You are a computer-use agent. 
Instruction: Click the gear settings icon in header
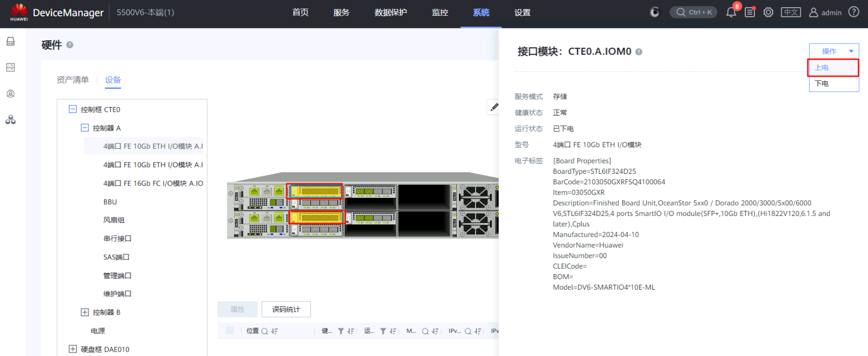768,12
